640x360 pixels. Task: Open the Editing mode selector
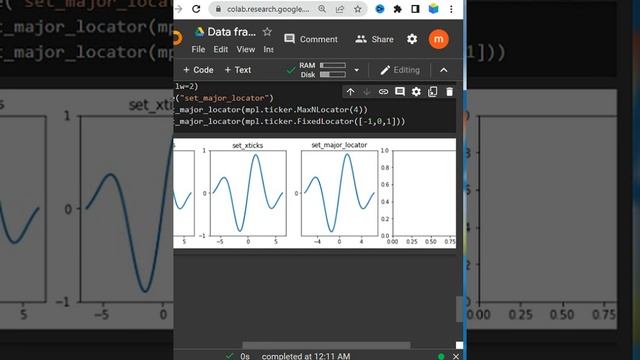(400, 70)
